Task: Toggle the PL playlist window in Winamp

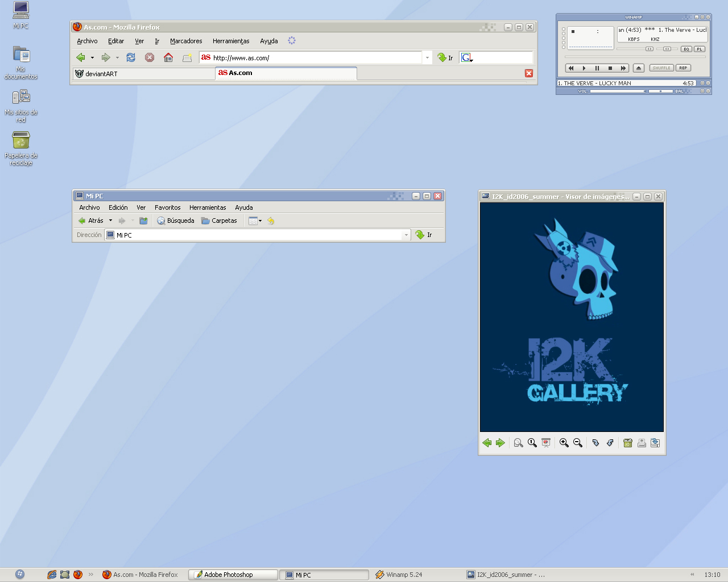Action: point(700,49)
